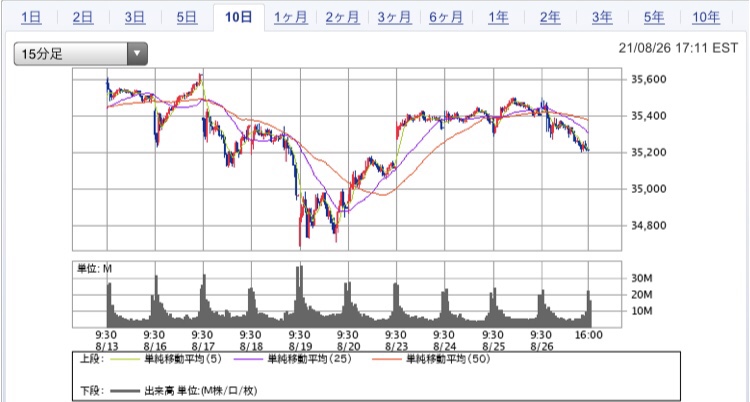750x402 pixels.
Task: Switch chart to 1ヶ月 range
Action: pyautogui.click(x=291, y=18)
